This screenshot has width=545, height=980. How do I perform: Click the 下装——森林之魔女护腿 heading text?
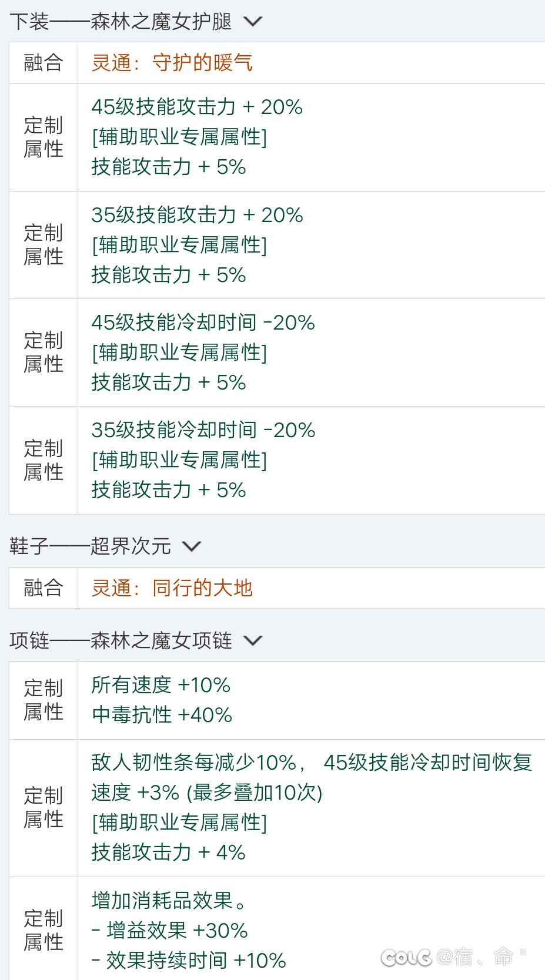(x=121, y=22)
